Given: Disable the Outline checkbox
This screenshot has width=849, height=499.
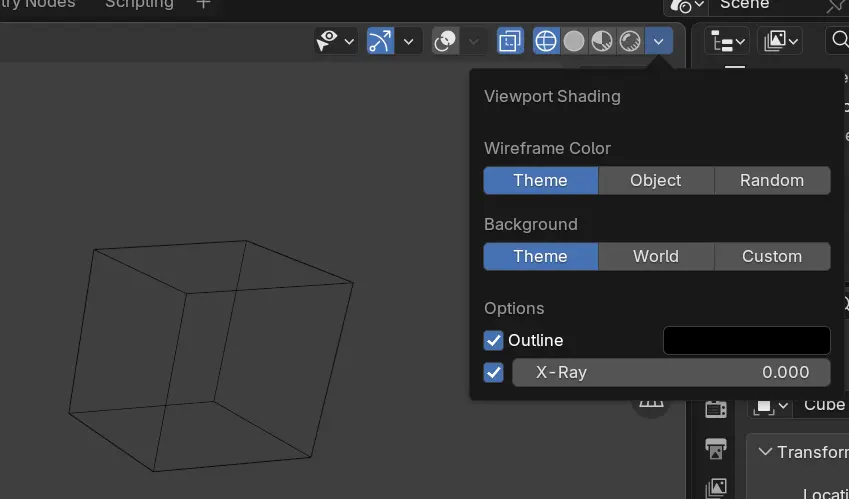Looking at the screenshot, I should [x=494, y=341].
